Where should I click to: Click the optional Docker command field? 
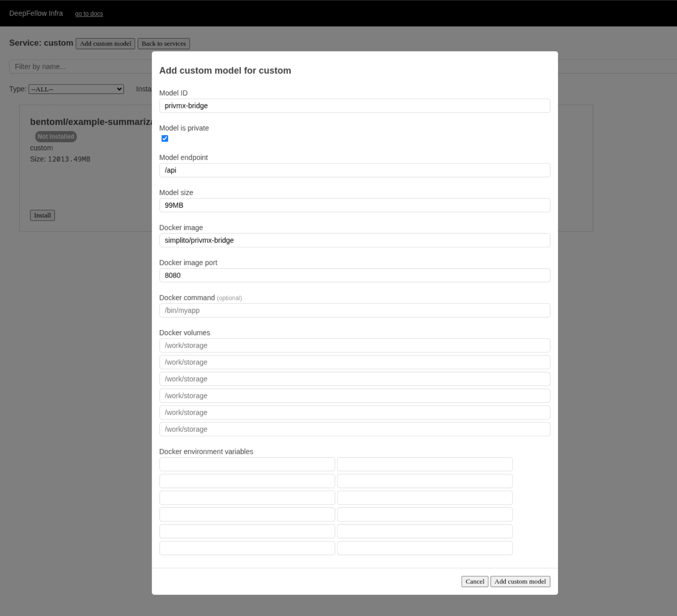(354, 310)
